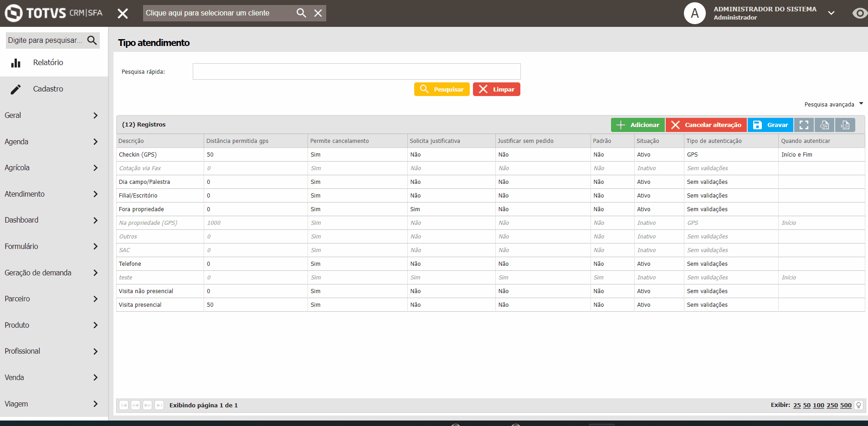Toggle the eye visibility icon

(x=859, y=13)
